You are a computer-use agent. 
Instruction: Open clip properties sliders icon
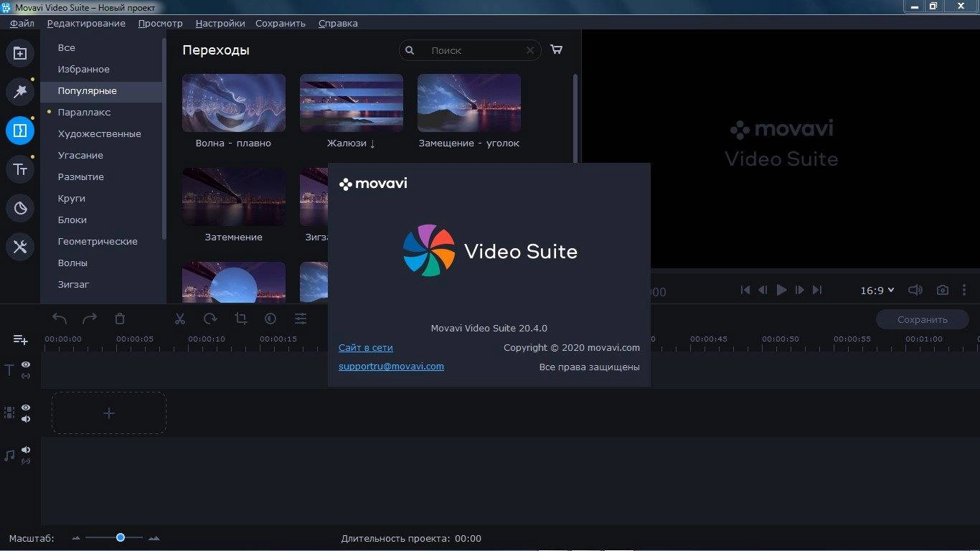tap(301, 319)
